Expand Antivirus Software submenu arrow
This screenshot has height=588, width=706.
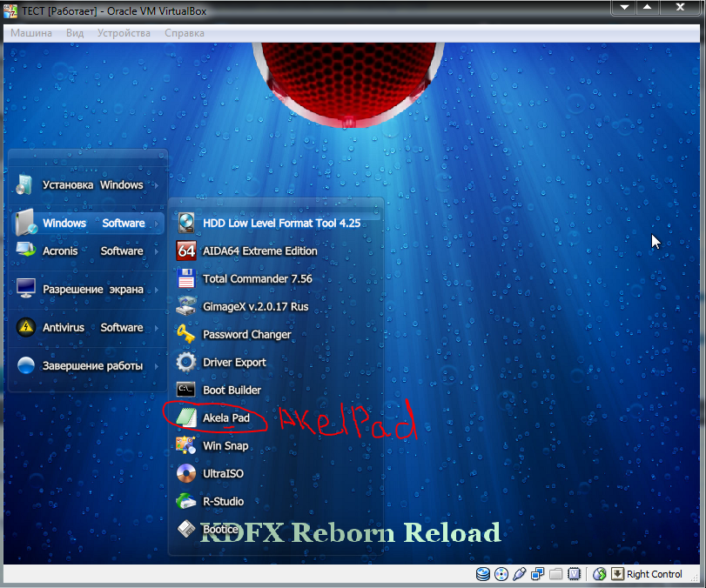click(156, 328)
